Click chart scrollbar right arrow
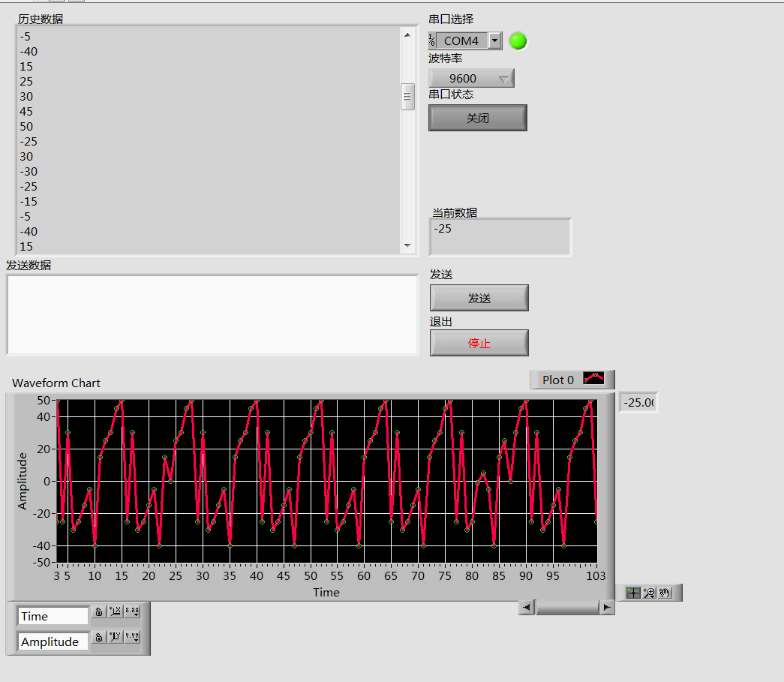The image size is (784, 682). pyautogui.click(x=606, y=608)
